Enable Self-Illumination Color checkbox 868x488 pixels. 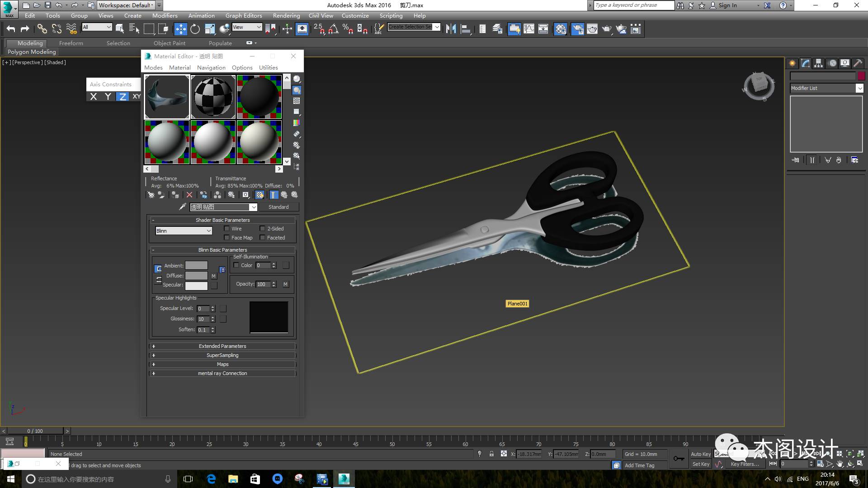[236, 265]
